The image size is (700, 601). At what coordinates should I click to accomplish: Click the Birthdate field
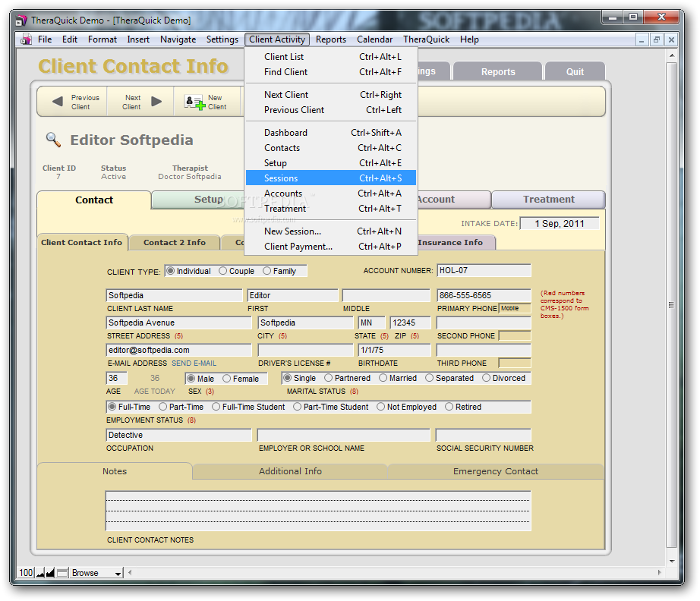(x=394, y=351)
